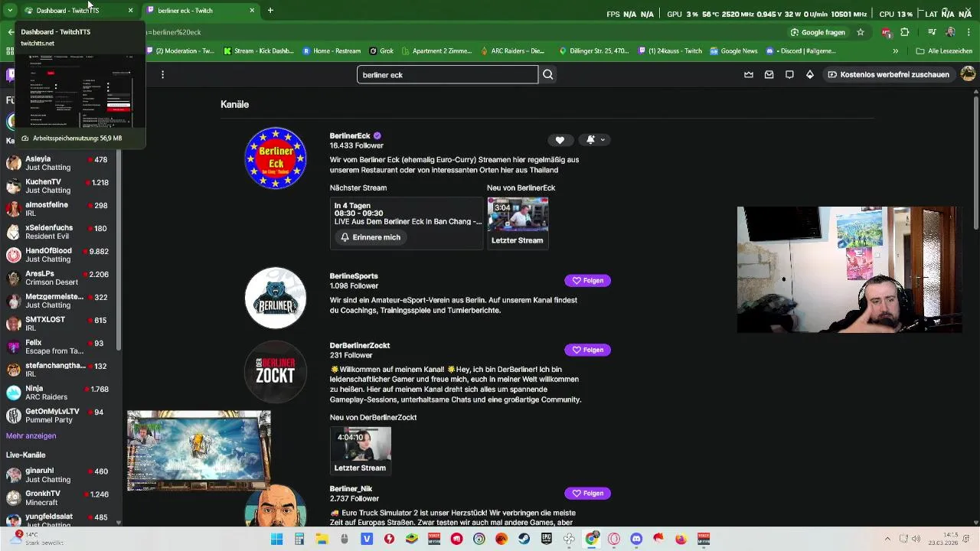Image resolution: width=980 pixels, height=551 pixels.
Task: Click the DerBerlinerZockt channel logo
Action: tap(276, 371)
